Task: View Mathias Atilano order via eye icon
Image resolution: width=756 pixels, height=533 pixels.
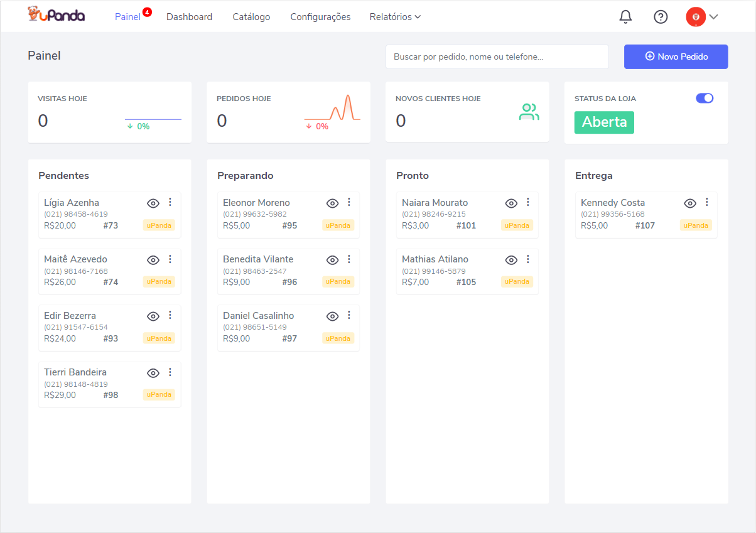Action: point(511,259)
